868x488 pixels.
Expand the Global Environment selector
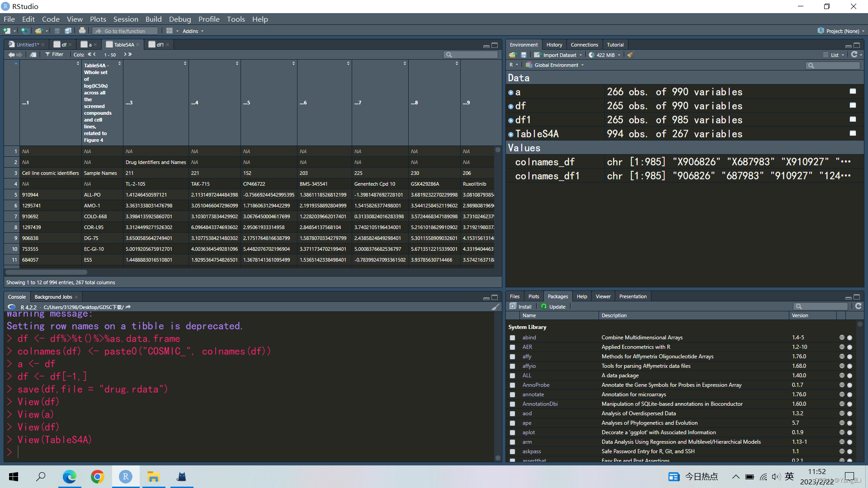pyautogui.click(x=557, y=65)
